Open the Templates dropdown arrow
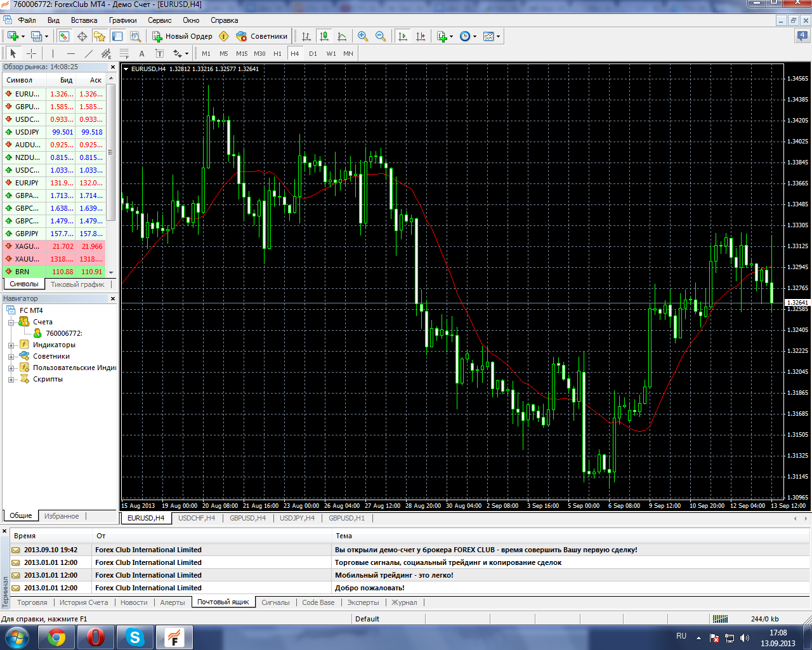 point(498,36)
